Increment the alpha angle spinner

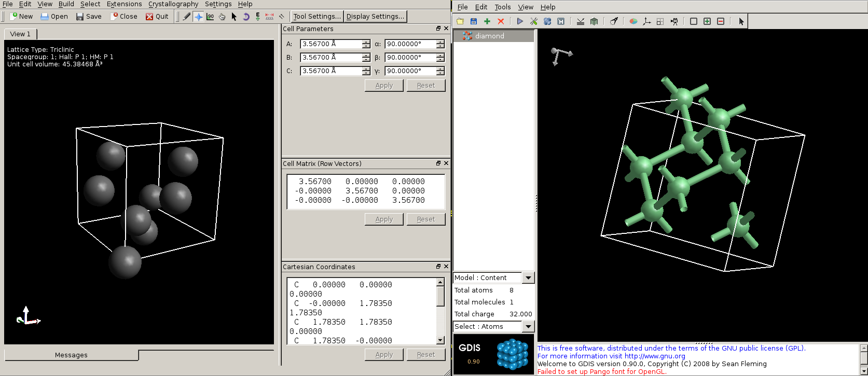(440, 42)
